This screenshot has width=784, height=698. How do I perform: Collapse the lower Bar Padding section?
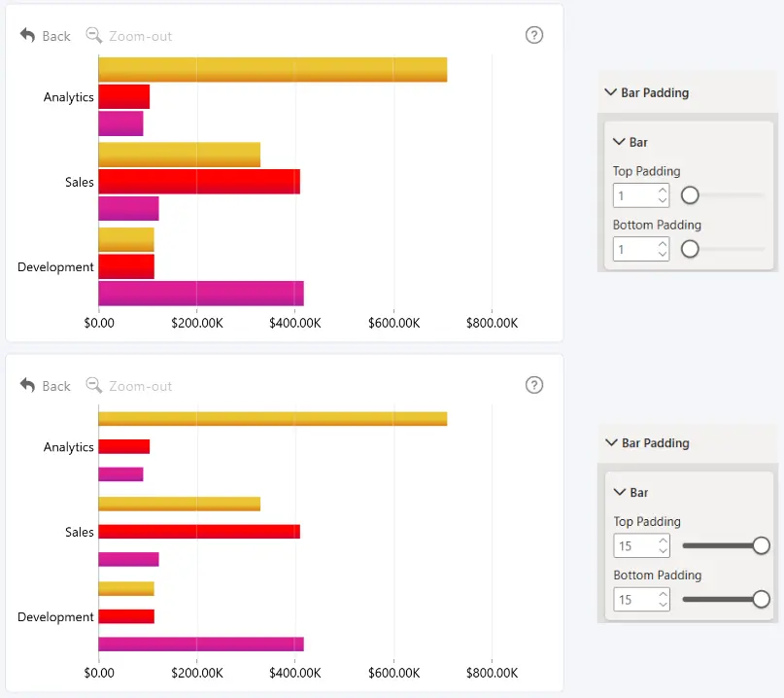point(611,442)
